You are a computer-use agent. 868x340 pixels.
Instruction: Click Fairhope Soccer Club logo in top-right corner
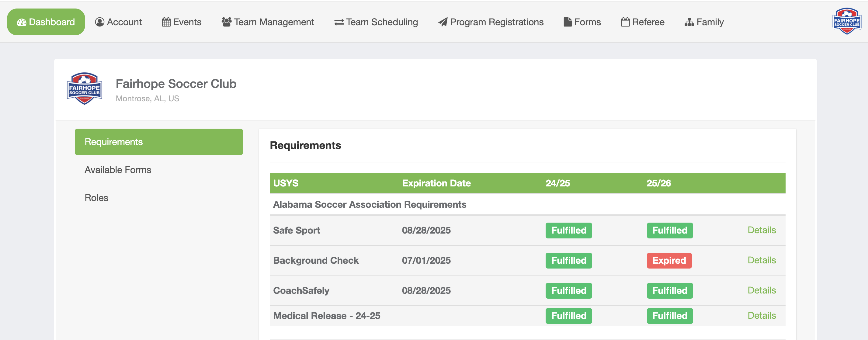pyautogui.click(x=846, y=21)
